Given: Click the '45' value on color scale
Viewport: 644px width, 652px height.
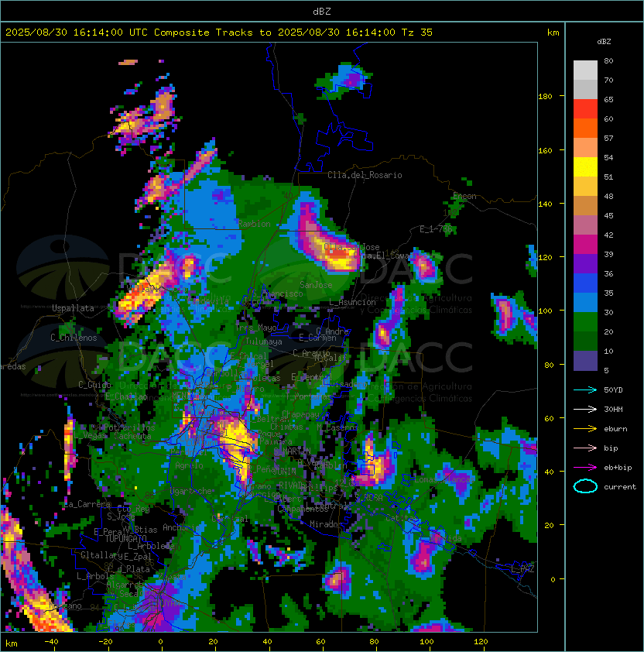Looking at the screenshot, I should point(608,215).
